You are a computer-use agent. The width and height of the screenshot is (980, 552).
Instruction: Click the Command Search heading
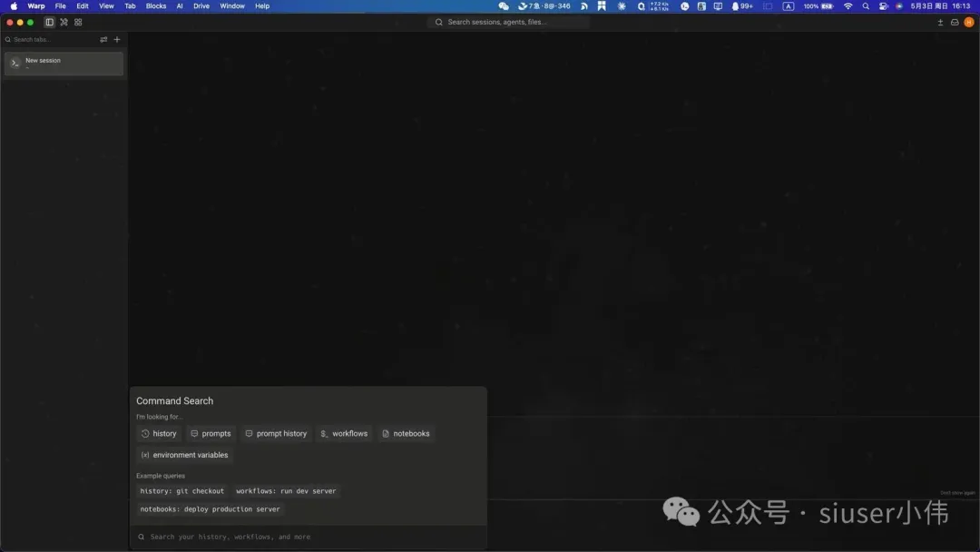pos(174,400)
